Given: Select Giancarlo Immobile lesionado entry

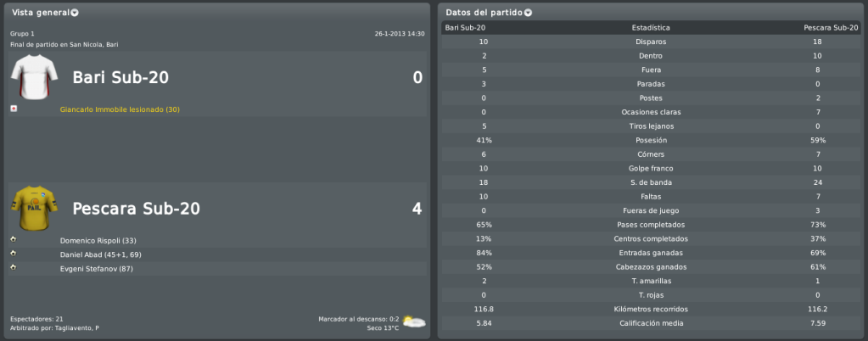Looking at the screenshot, I should 120,109.
